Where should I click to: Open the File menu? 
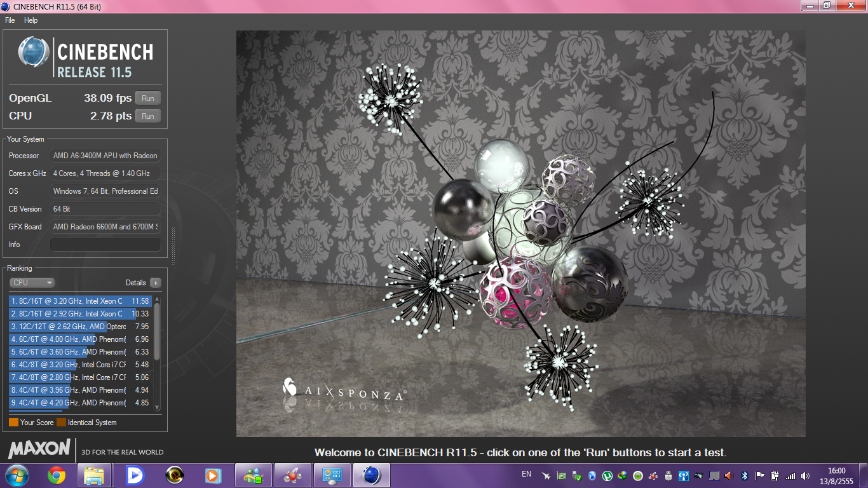[10, 20]
